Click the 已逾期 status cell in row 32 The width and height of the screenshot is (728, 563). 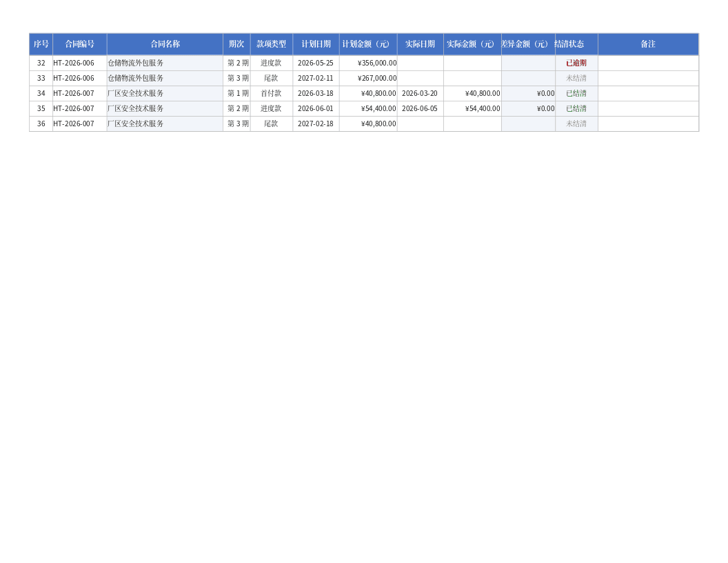[x=576, y=63]
